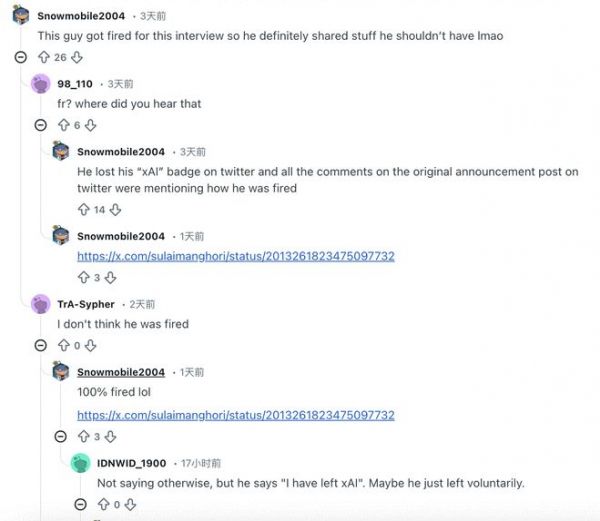Click IDNWID_1900's green avatar

click(x=81, y=464)
